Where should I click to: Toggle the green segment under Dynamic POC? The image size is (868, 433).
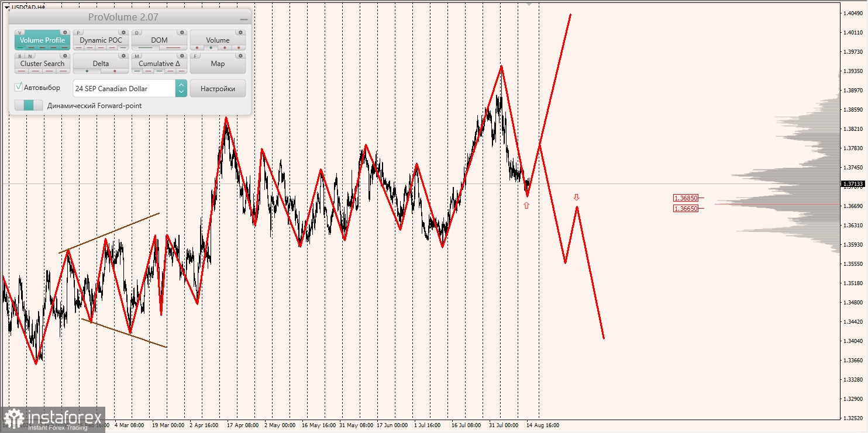click(123, 48)
